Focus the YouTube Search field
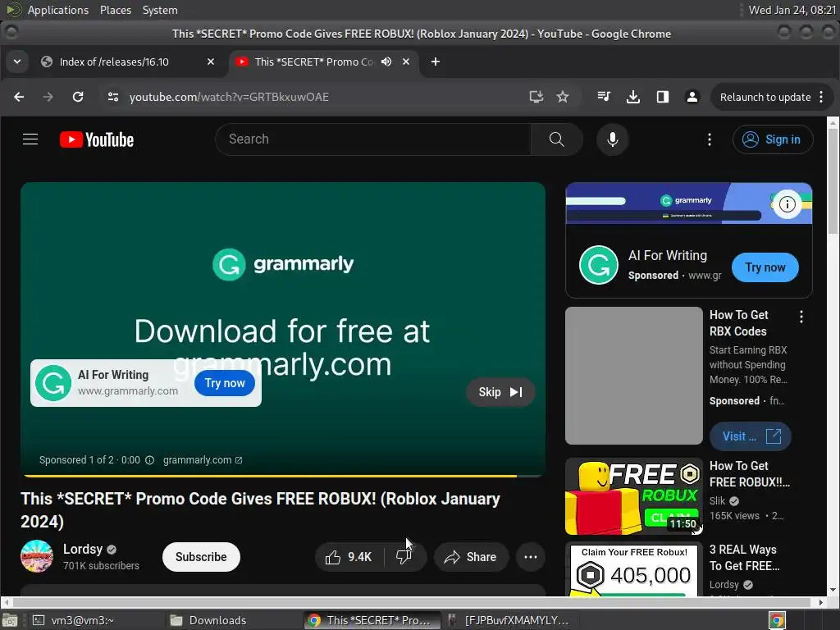 (373, 139)
